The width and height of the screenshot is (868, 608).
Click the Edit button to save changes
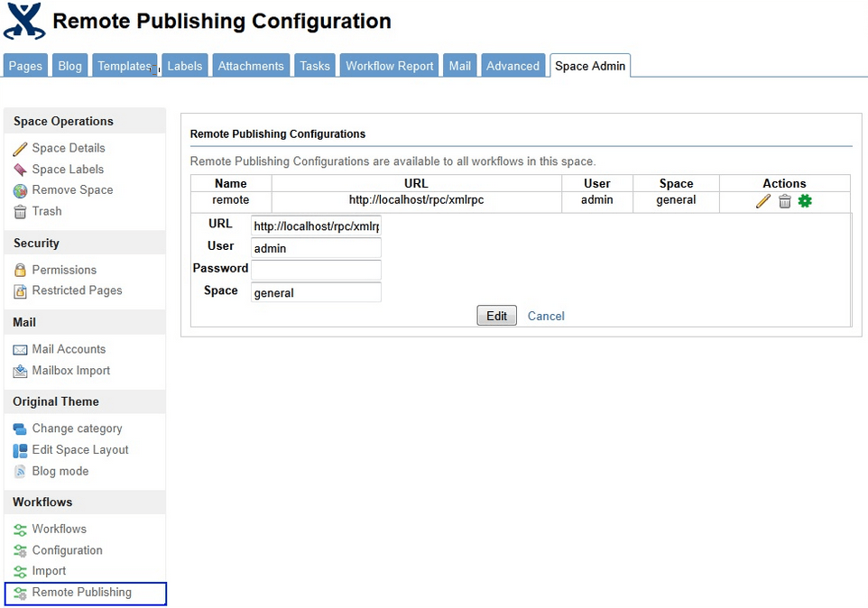click(496, 315)
